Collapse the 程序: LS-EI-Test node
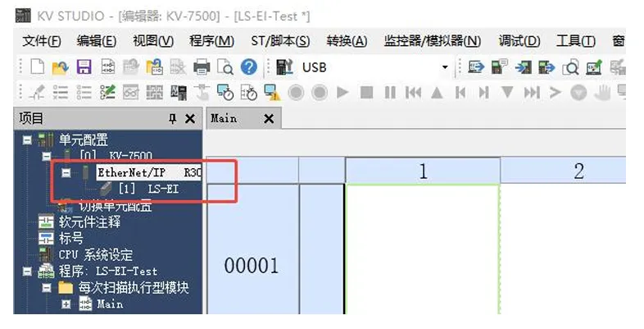The image size is (644, 329). tap(27, 272)
